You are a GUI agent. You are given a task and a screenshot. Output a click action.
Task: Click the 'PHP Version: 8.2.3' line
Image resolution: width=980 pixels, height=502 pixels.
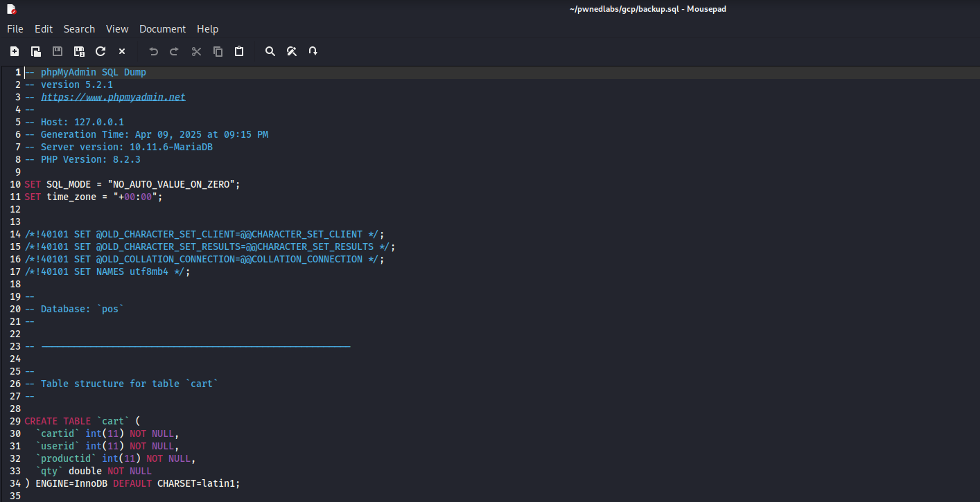[x=82, y=159]
